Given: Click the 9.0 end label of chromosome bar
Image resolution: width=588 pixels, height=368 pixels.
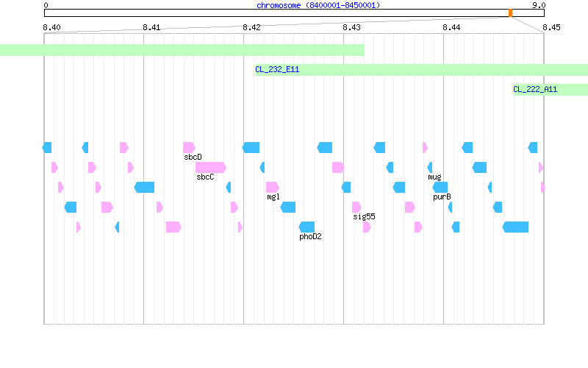Looking at the screenshot, I should click(539, 5).
